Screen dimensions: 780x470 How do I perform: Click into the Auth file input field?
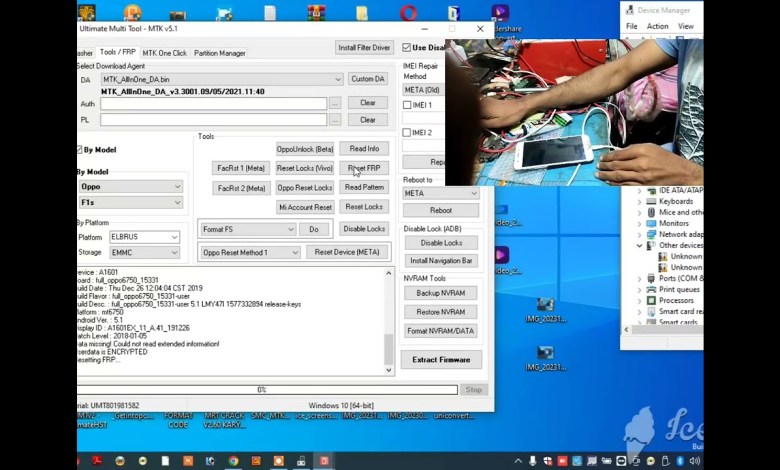pos(213,103)
